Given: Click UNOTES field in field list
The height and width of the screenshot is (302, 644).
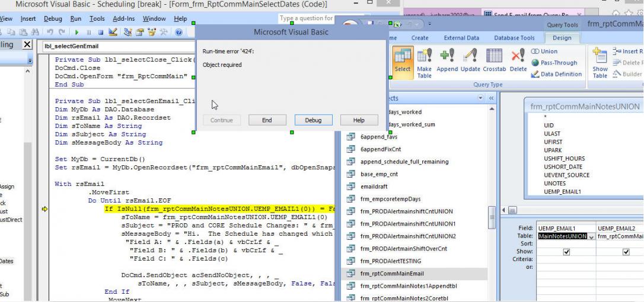Looking at the screenshot, I should pyautogui.click(x=554, y=184).
